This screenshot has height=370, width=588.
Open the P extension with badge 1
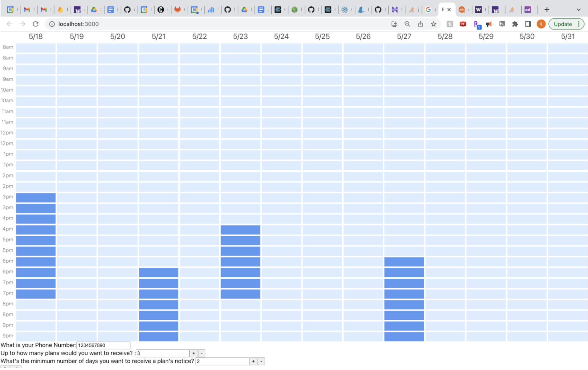coord(477,25)
